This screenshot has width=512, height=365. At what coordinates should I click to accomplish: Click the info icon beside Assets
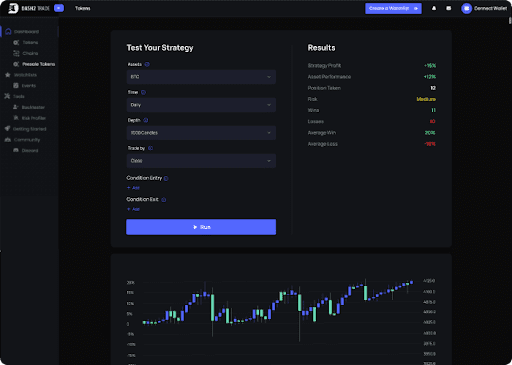pyautogui.click(x=147, y=64)
